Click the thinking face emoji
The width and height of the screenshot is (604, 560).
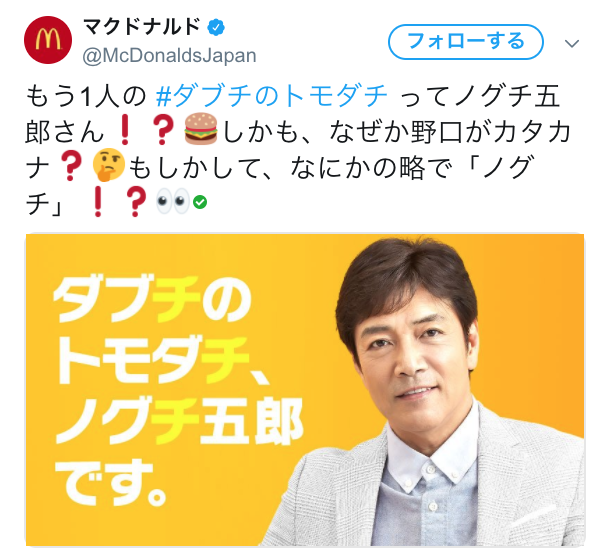point(109,165)
